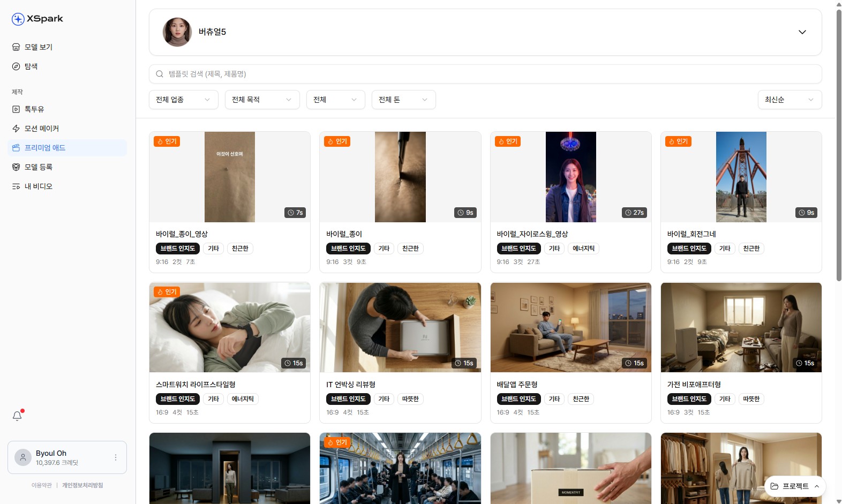
Task: Open notifications bell icon
Action: point(17,416)
